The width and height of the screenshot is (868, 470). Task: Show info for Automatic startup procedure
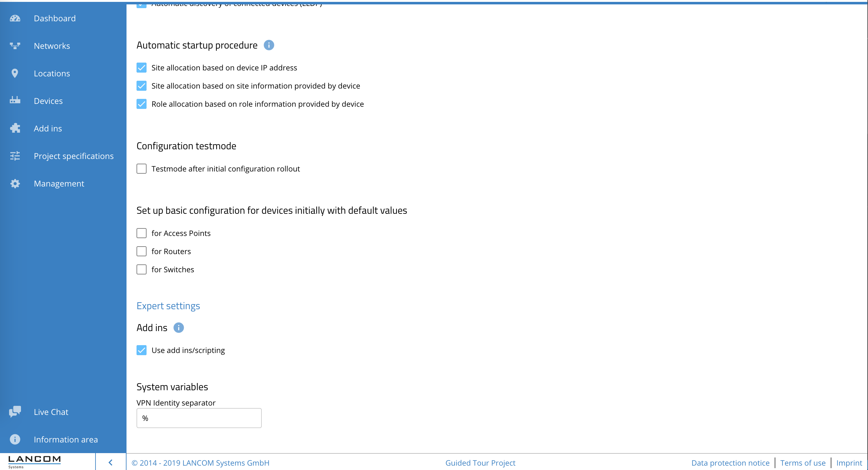(269, 45)
